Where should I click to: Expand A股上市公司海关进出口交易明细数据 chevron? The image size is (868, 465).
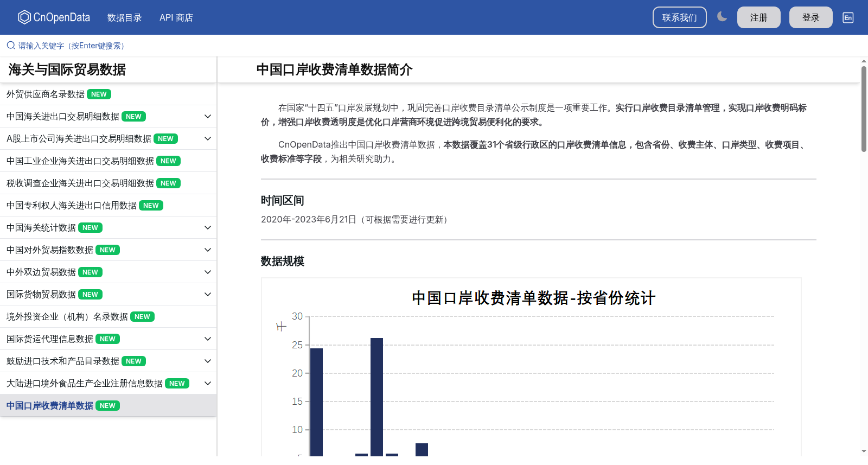coord(207,138)
